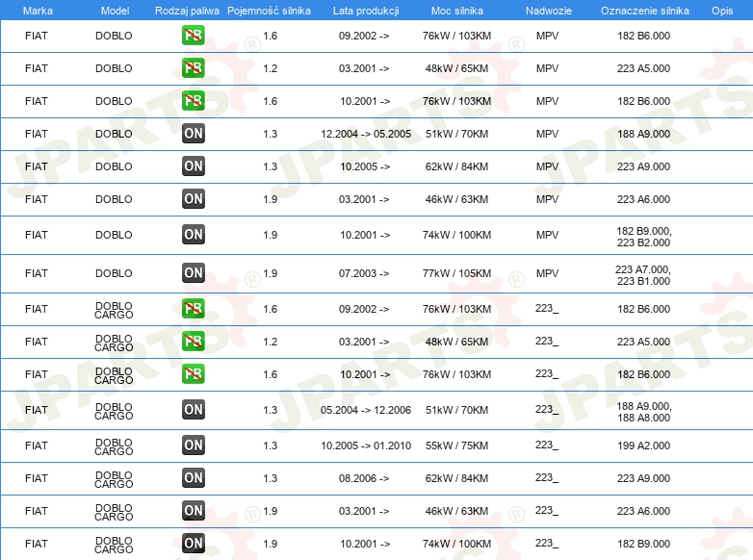Click the petrol icon in the DOBLO MPV 09.2002 row
Image resolution: width=753 pixels, height=560 pixels.
point(193,36)
